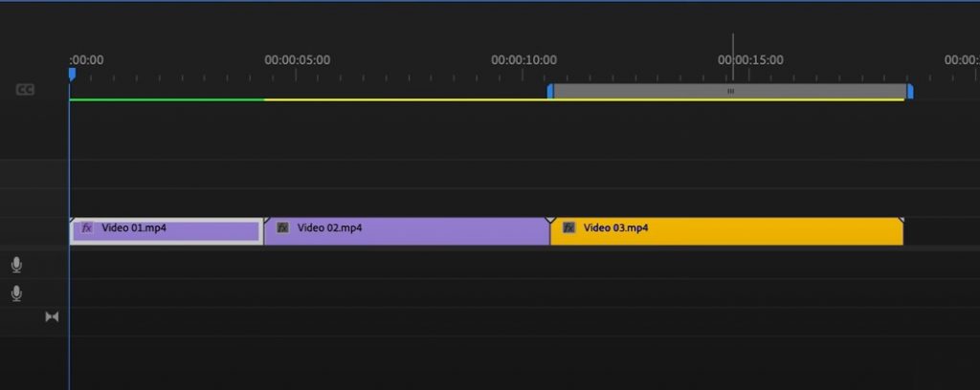980x390 pixels.
Task: Click the fx badge on Video 02.mp4
Action: [x=282, y=228]
